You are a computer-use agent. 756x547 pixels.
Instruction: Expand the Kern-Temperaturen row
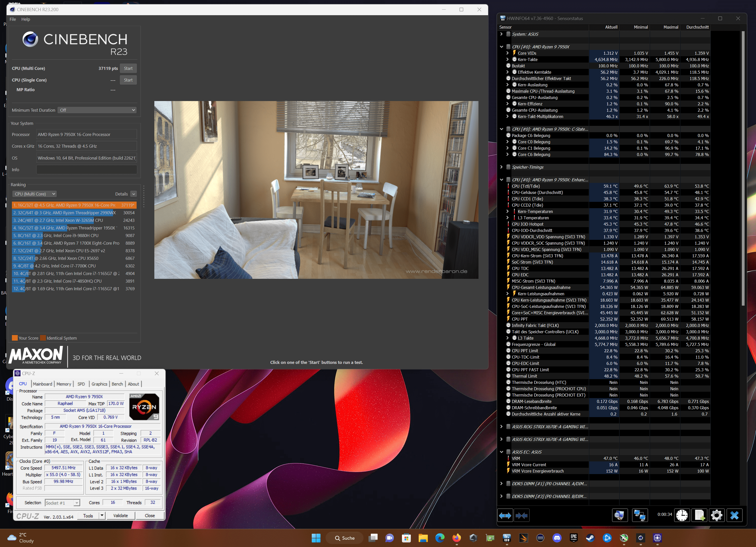click(x=507, y=211)
